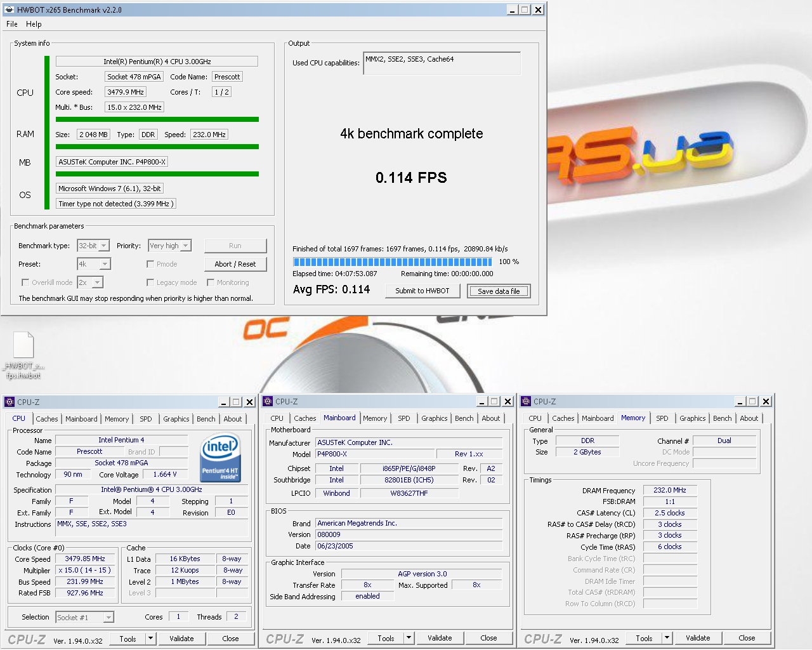Click the DRAM Frequency 232.0 MHz value
This screenshot has width=812, height=650.
pos(670,491)
